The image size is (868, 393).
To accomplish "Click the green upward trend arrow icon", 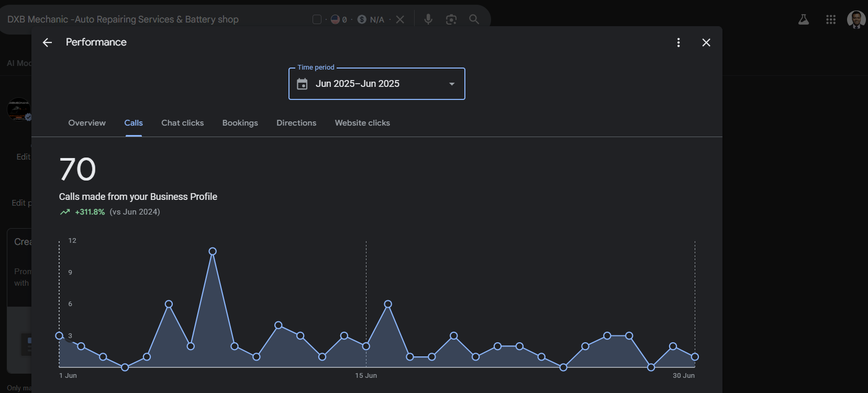I will point(65,212).
